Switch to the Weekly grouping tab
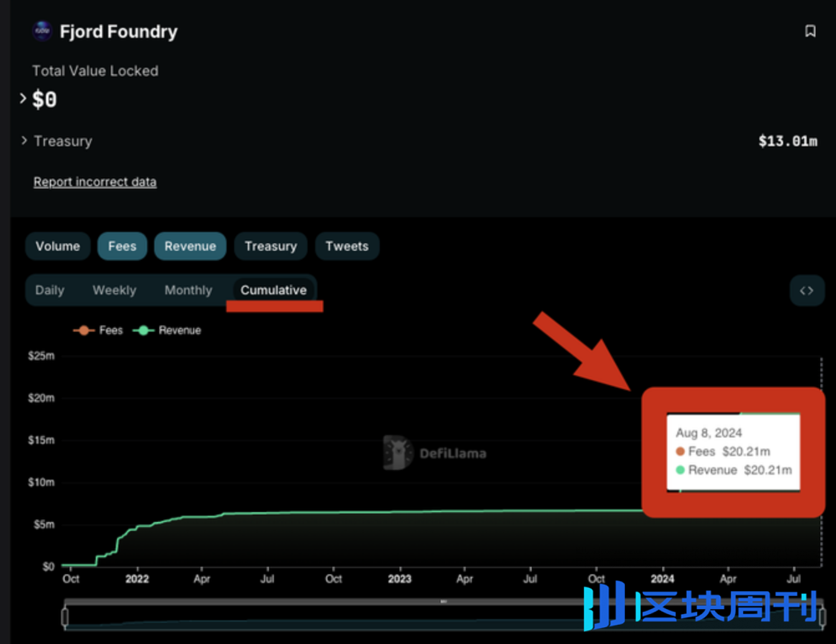 [x=114, y=290]
